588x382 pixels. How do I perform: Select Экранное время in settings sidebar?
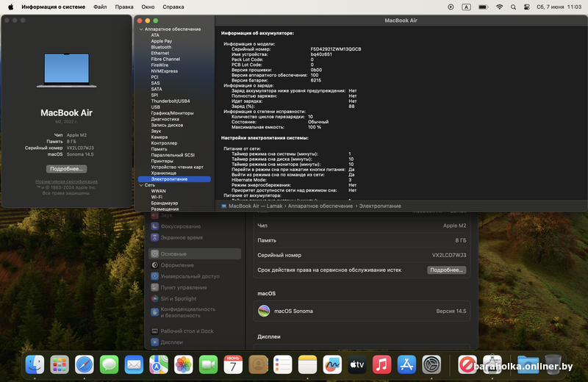click(176, 238)
